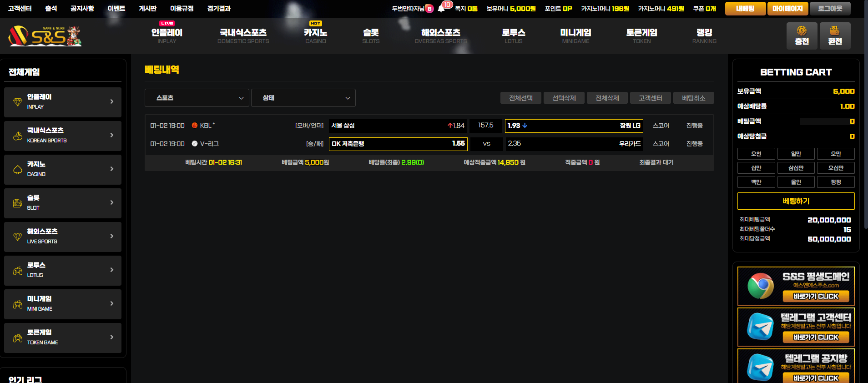Open the 경기결과 top menu item
The width and height of the screenshot is (868, 383).
click(219, 9)
